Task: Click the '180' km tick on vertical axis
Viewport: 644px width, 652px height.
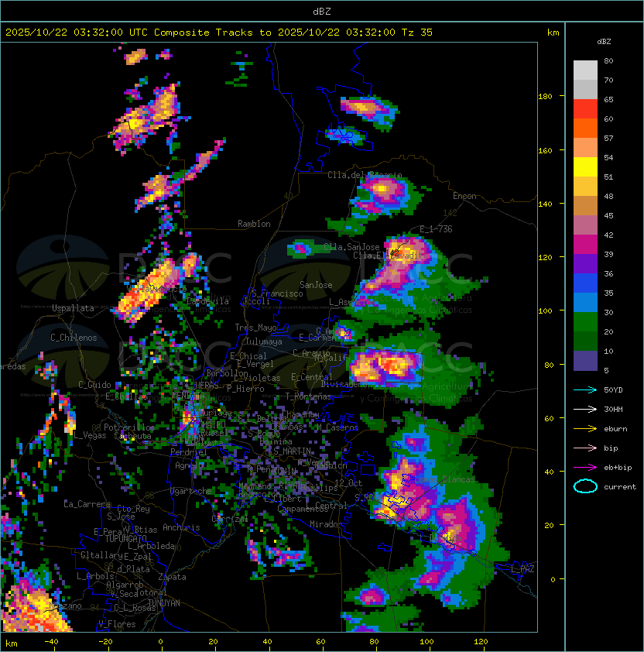Action: click(x=545, y=97)
